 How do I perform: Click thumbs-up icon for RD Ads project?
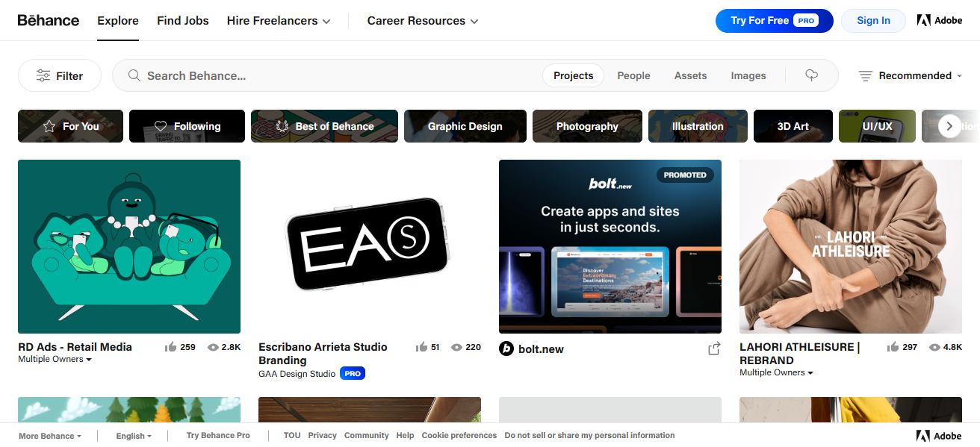[170, 347]
